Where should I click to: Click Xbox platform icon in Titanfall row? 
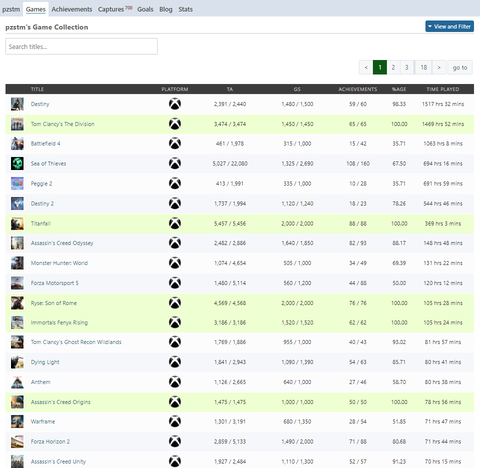point(175,223)
